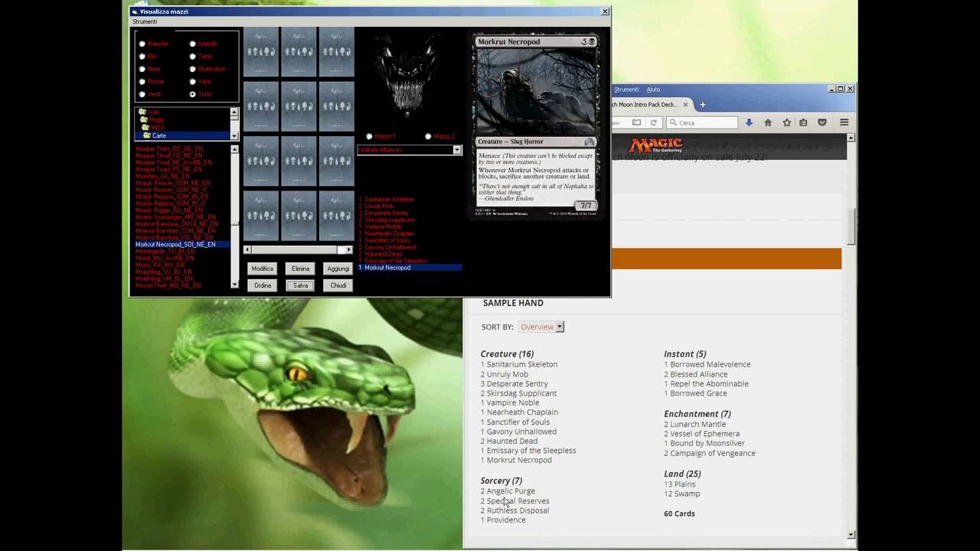The height and width of the screenshot is (551, 980).
Task: Click the Visualizza mazzi title bar icon
Action: coord(135,11)
